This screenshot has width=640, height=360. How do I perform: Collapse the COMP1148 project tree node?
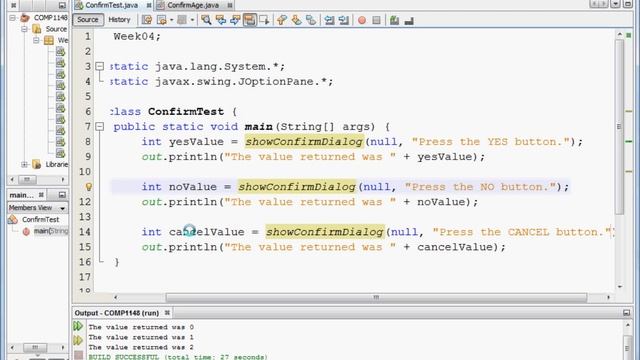[13, 18]
